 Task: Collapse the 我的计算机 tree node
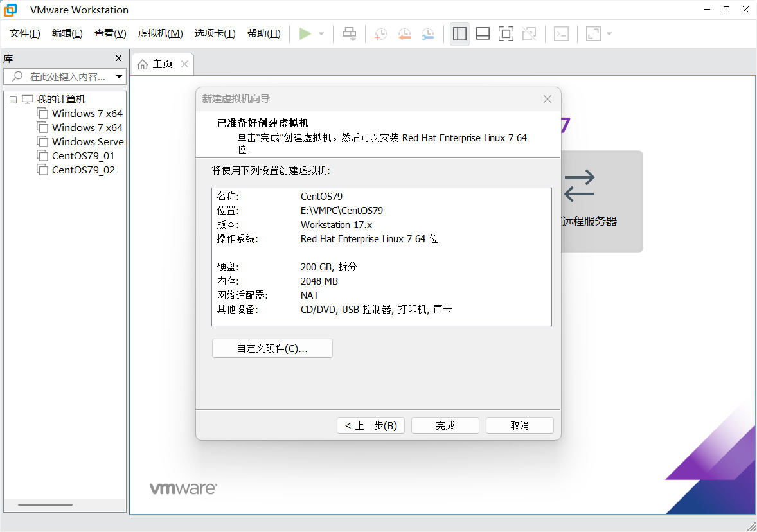pyautogui.click(x=13, y=100)
